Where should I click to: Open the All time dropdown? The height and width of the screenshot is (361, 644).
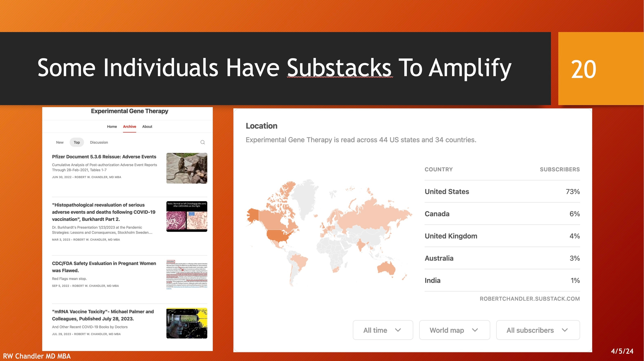(383, 330)
